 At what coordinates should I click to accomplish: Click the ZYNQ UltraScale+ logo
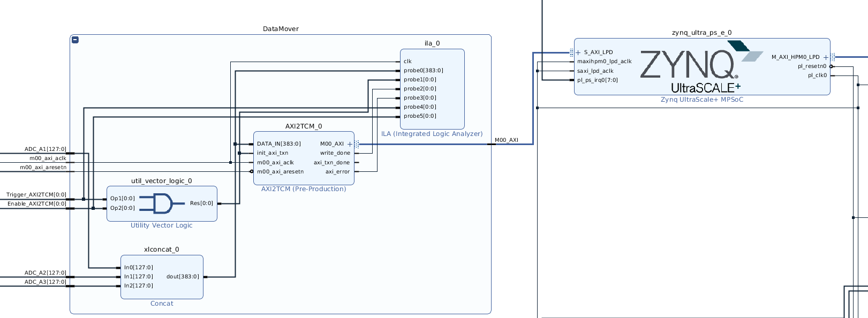pyautogui.click(x=696, y=68)
